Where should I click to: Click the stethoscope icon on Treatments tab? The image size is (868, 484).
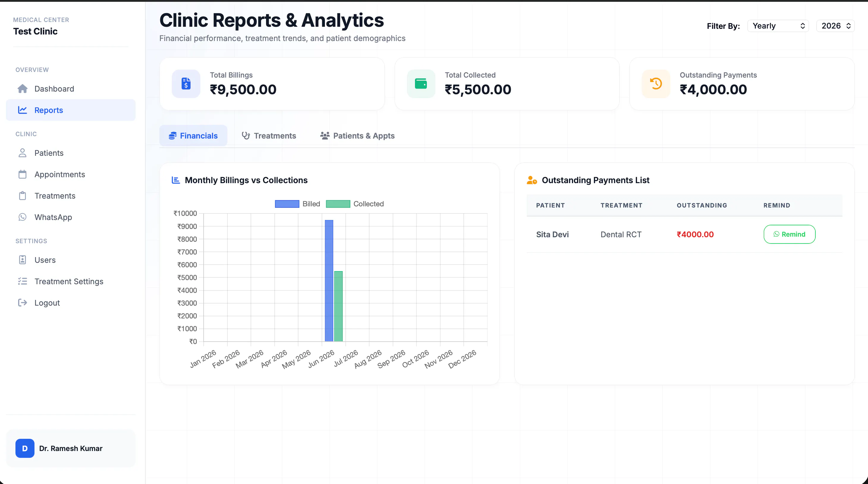tap(246, 136)
